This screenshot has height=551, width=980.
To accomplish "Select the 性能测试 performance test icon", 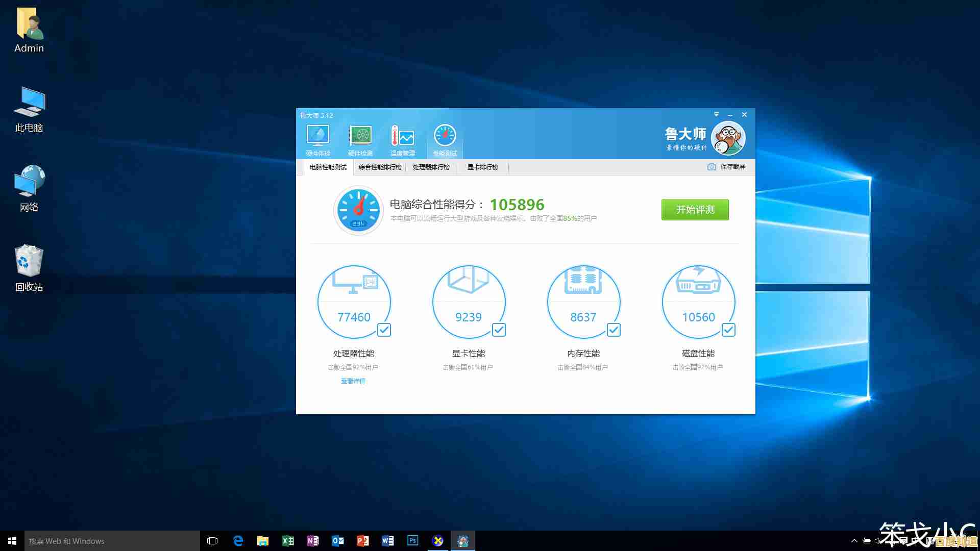I will pos(445,139).
